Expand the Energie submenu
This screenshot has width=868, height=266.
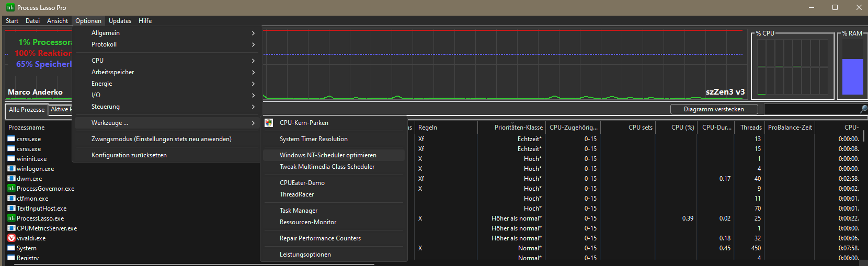(x=166, y=84)
